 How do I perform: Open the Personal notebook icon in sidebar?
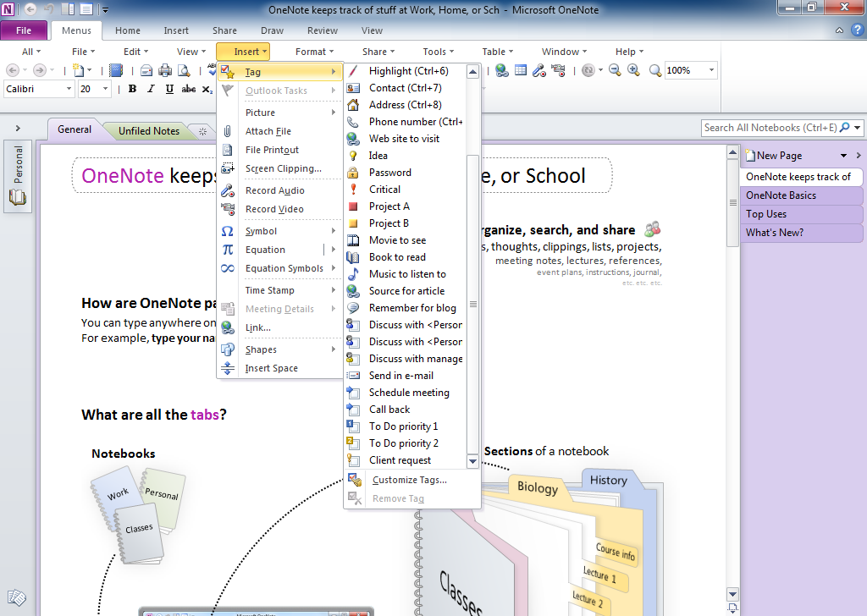[17, 197]
